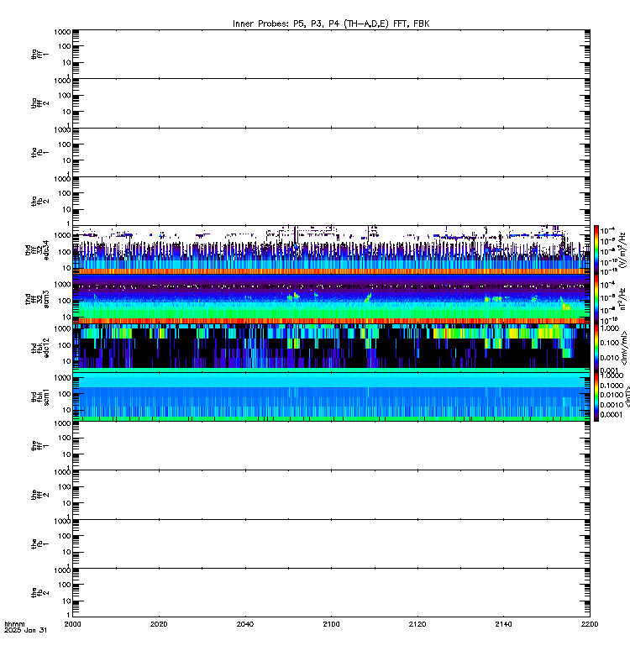Viewport: 630px width, 672px height.
Task: Click the topmost empty tha ff 1 panel
Action: pos(331,54)
